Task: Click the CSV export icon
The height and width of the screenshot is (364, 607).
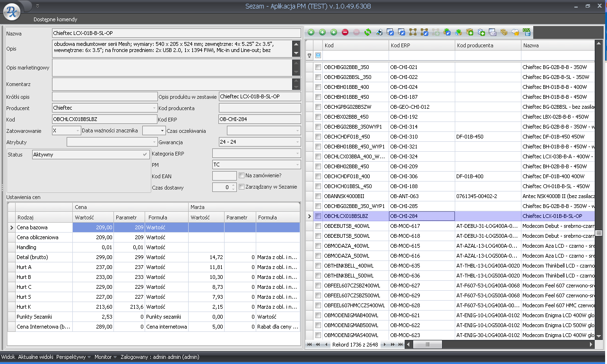Action: pos(527,32)
